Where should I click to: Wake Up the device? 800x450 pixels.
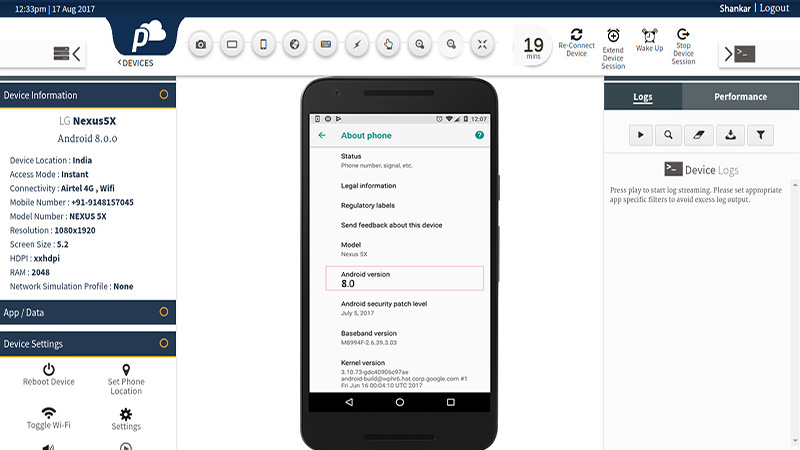click(x=649, y=40)
